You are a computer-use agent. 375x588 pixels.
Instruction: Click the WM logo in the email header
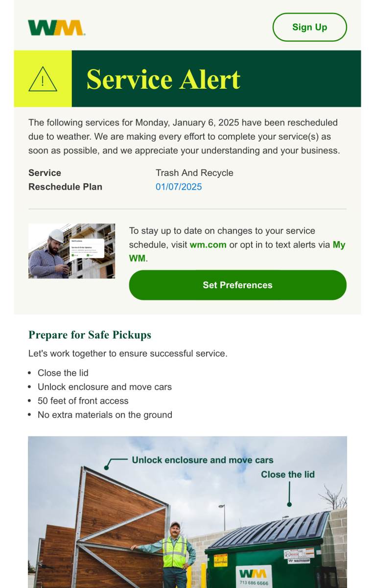coord(56,27)
